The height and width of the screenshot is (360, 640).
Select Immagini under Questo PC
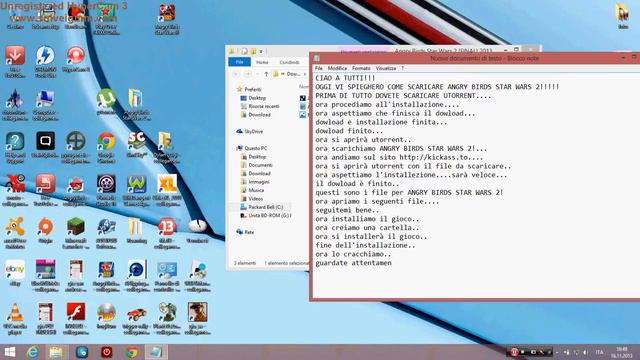[x=259, y=182]
